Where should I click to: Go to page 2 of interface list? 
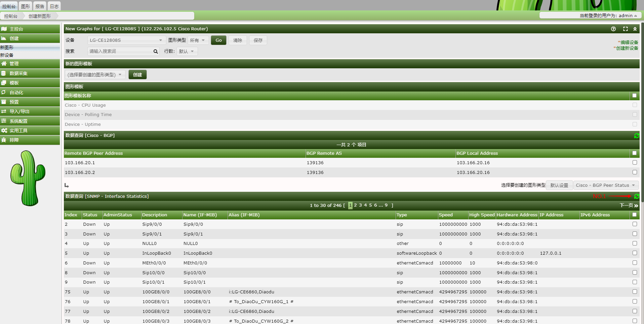[355, 205]
